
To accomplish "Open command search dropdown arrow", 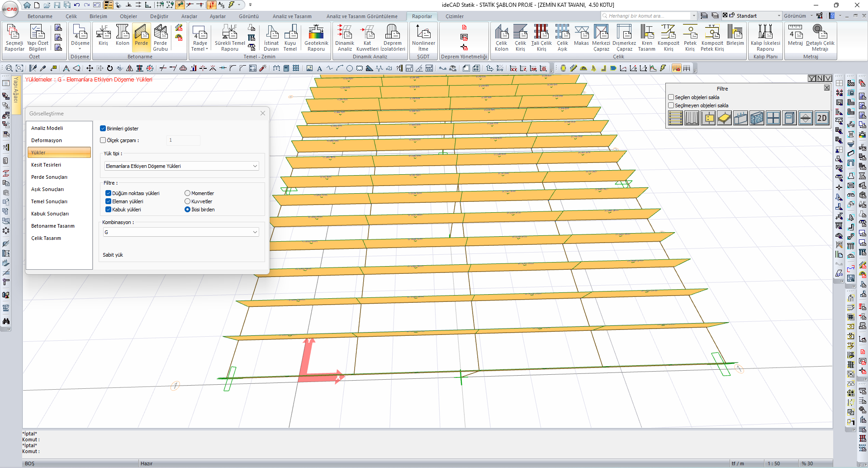I will point(694,16).
